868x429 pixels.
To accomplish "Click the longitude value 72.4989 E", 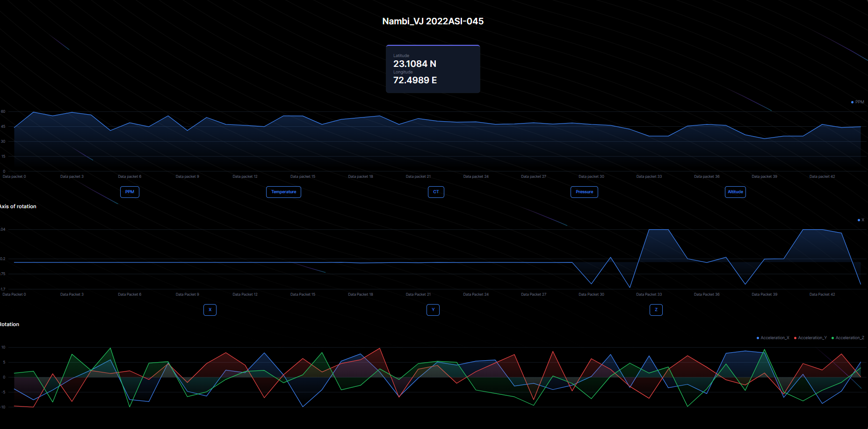I will tap(415, 80).
